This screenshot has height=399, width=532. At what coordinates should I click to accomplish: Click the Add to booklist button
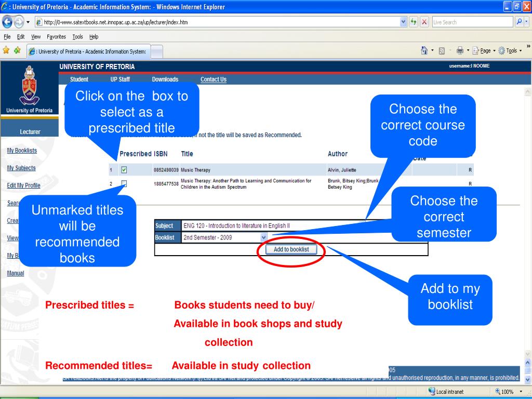[291, 249]
